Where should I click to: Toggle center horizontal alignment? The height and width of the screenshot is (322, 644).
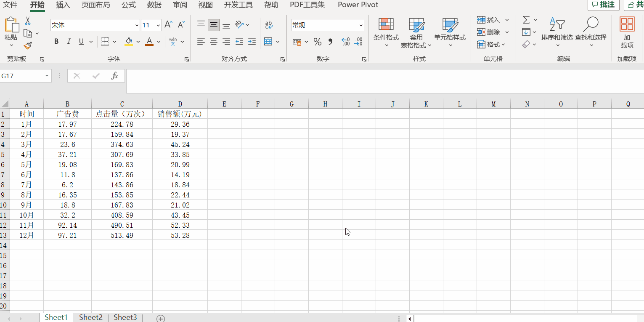pyautogui.click(x=214, y=42)
